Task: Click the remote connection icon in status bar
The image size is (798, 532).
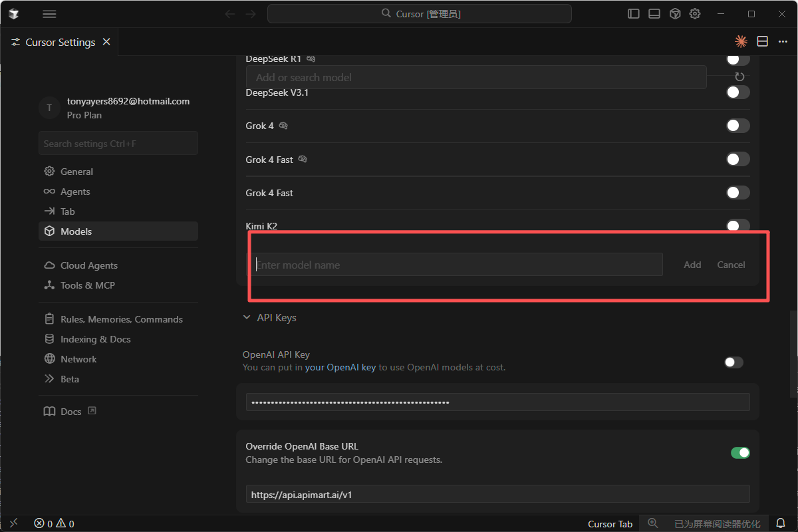Action: click(14, 523)
